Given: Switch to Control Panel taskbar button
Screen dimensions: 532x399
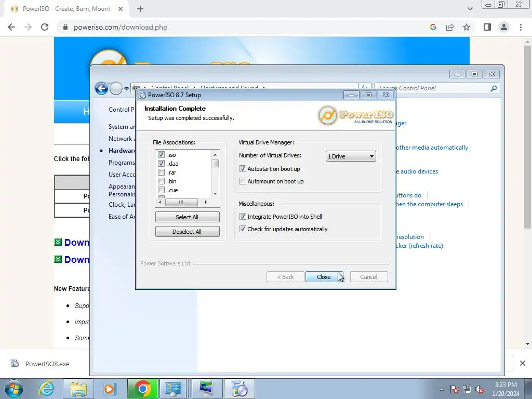Looking at the screenshot, I should click(x=172, y=389).
